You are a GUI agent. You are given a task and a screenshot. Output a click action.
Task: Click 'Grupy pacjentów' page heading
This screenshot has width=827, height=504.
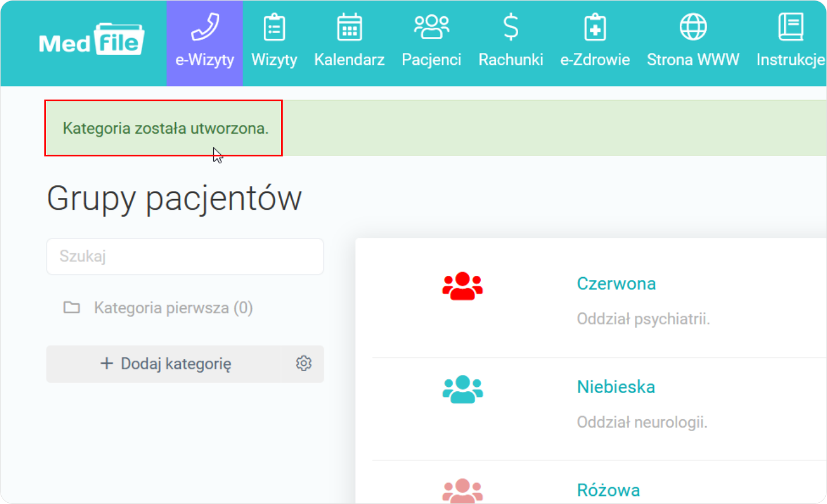pyautogui.click(x=174, y=199)
